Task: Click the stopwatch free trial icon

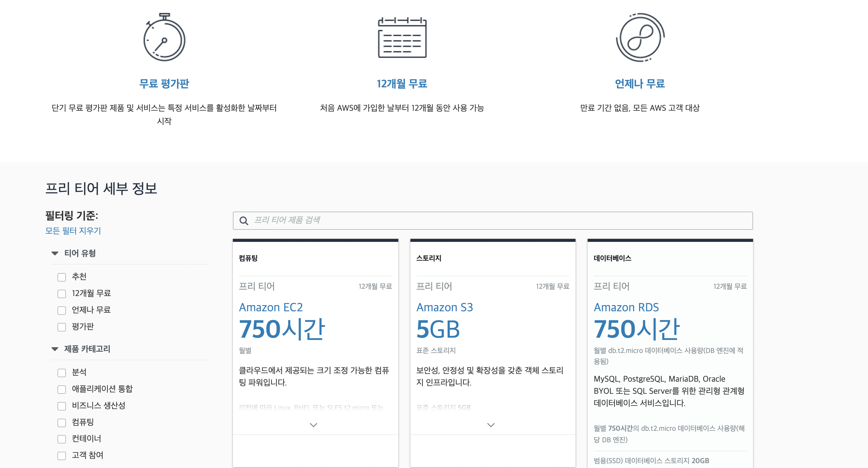Action: [x=164, y=38]
